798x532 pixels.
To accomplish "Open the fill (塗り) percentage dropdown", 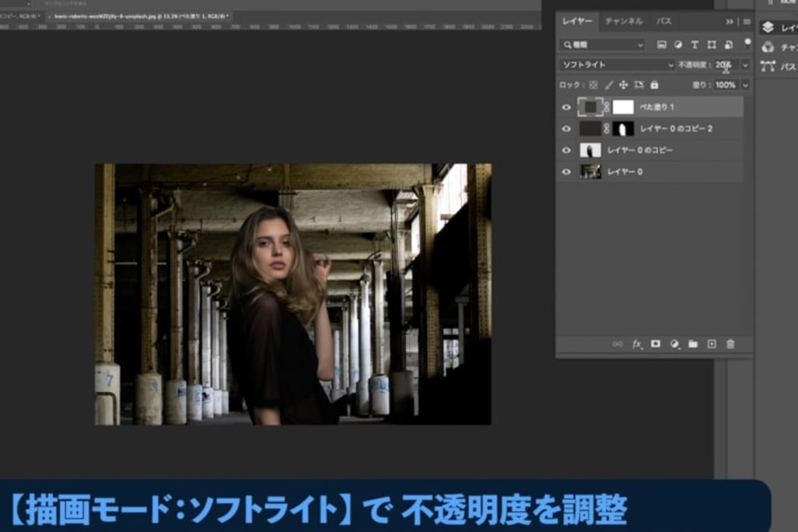I will click(x=745, y=85).
